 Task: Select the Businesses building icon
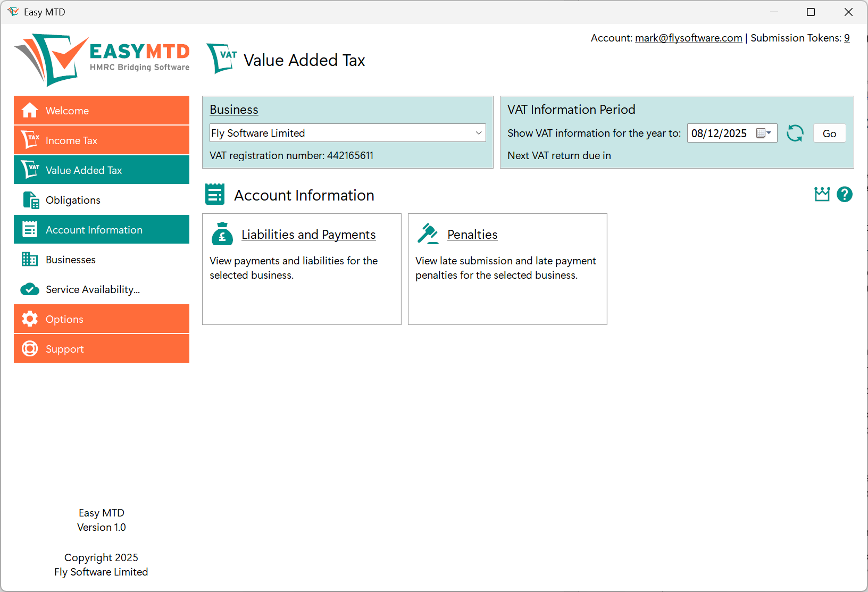30,259
